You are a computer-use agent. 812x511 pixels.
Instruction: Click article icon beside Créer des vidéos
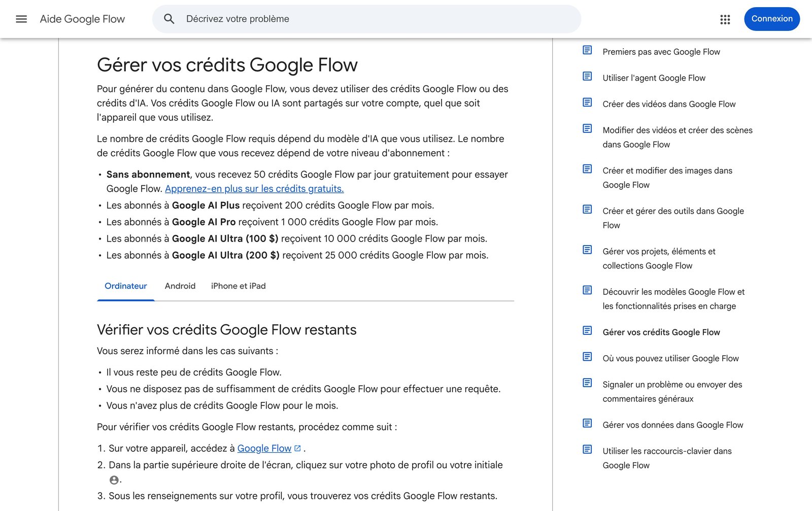pyautogui.click(x=587, y=102)
